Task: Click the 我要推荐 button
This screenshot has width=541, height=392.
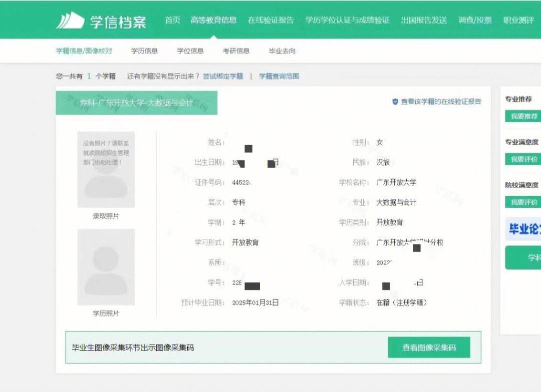Action: pyautogui.click(x=524, y=116)
